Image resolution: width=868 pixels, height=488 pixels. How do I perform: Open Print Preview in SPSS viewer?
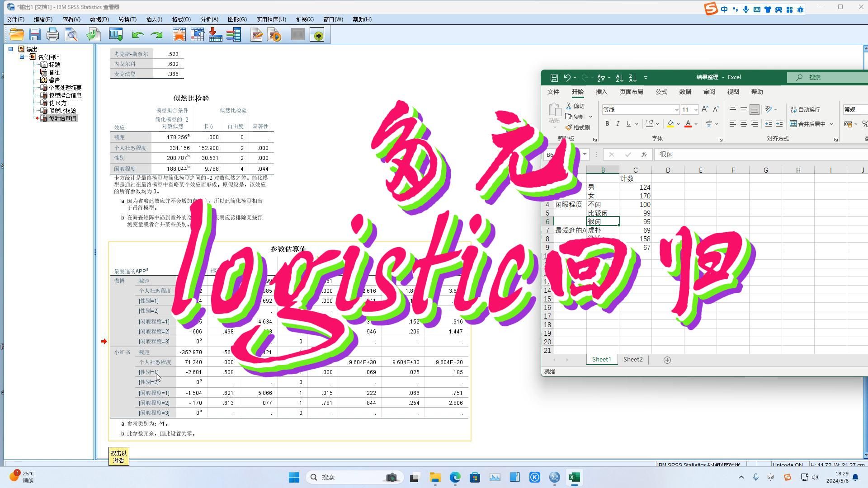(x=71, y=35)
